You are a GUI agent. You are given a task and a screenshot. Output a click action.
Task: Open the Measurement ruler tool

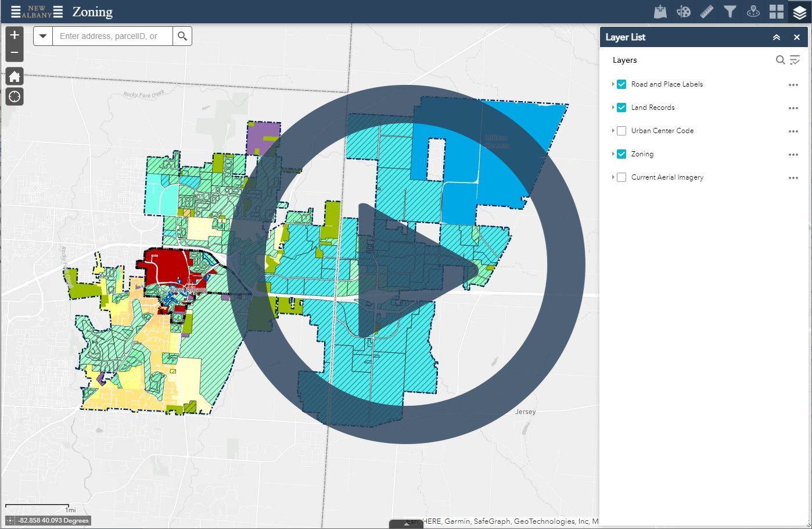click(x=706, y=10)
